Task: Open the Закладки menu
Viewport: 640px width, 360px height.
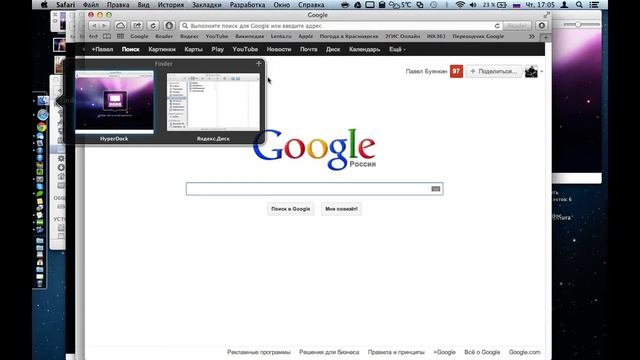Action: (x=207, y=5)
